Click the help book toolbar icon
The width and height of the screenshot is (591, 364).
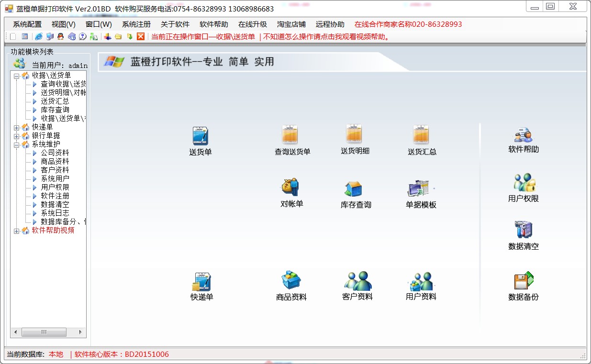coord(72,36)
